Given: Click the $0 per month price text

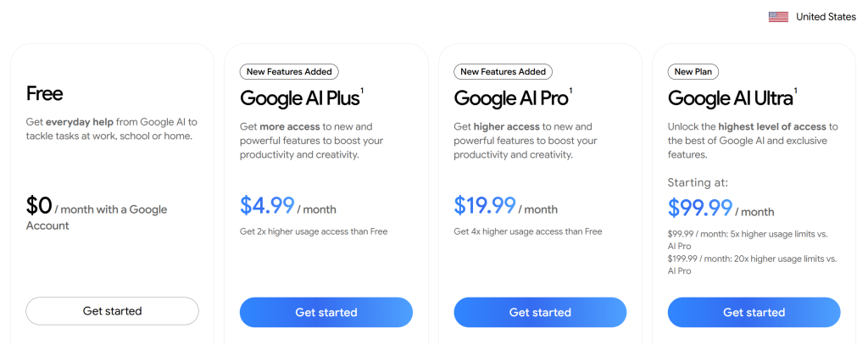Looking at the screenshot, I should click(97, 214).
